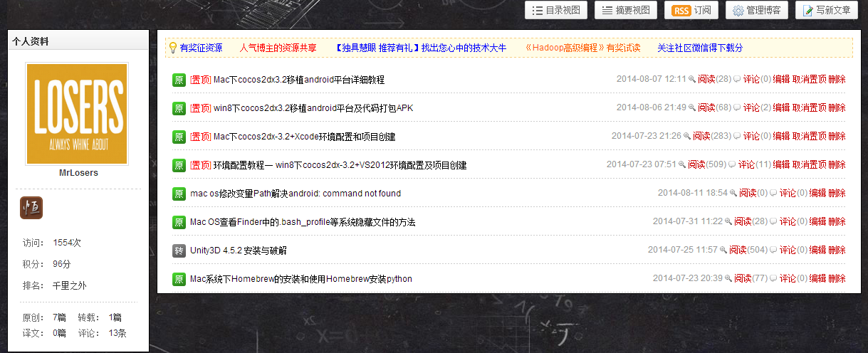Click 评论 on the VS2012环境配置 row
Viewport: 868px width, 353px height.
click(747, 164)
